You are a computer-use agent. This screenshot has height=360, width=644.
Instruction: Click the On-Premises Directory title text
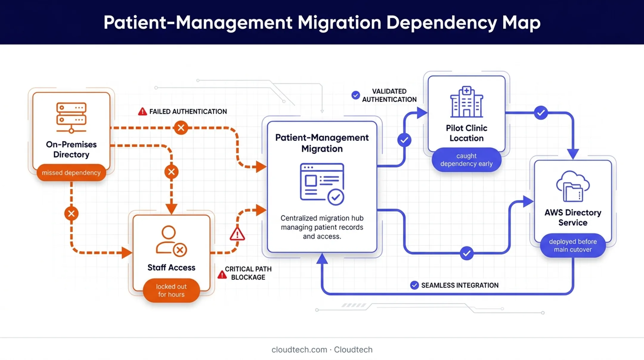click(x=71, y=149)
